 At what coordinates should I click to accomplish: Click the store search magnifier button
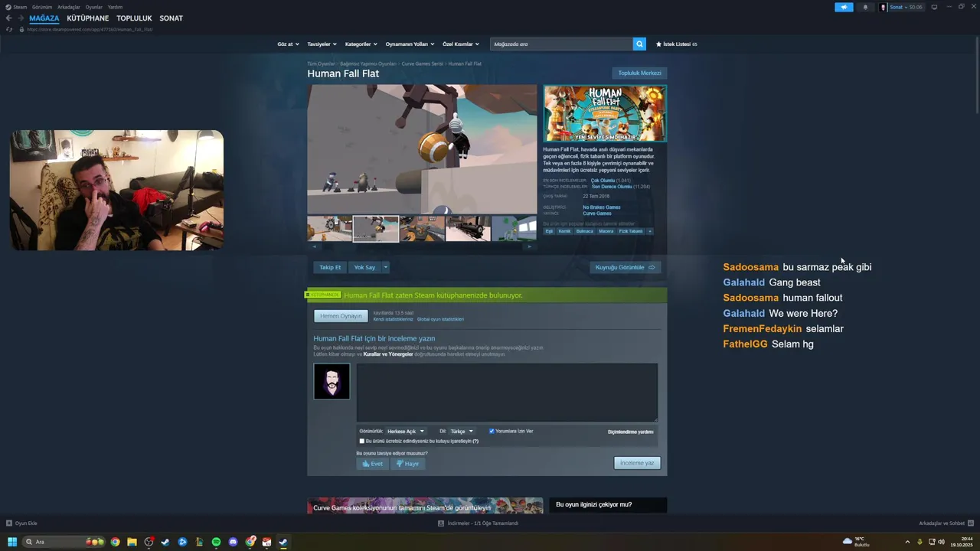tap(639, 44)
